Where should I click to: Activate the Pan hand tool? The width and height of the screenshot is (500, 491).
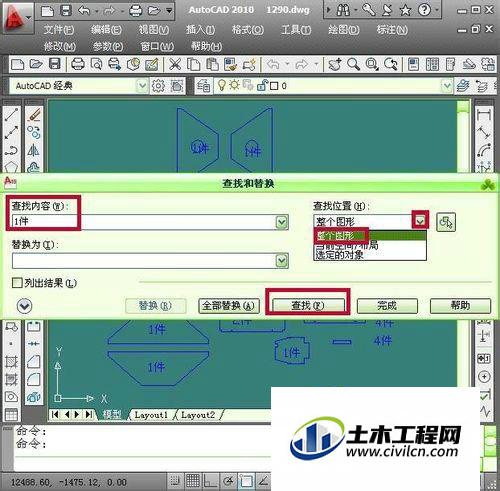[335, 64]
